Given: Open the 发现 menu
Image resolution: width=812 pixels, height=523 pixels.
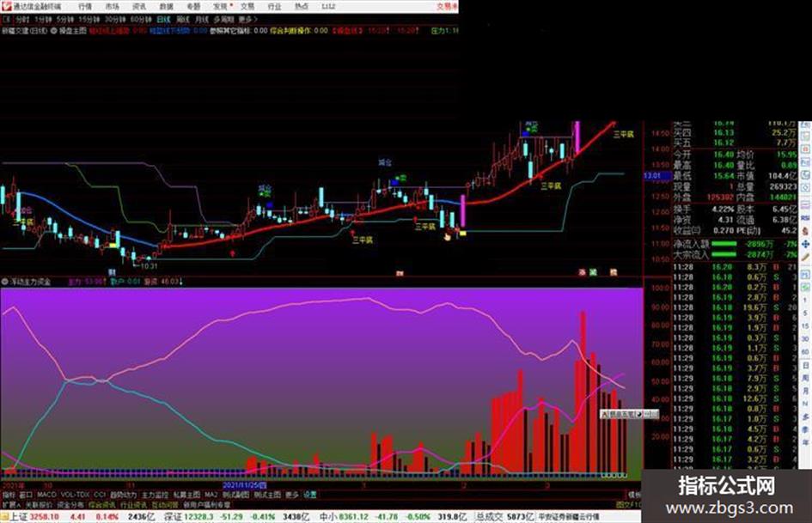Looking at the screenshot, I should pos(221,6).
